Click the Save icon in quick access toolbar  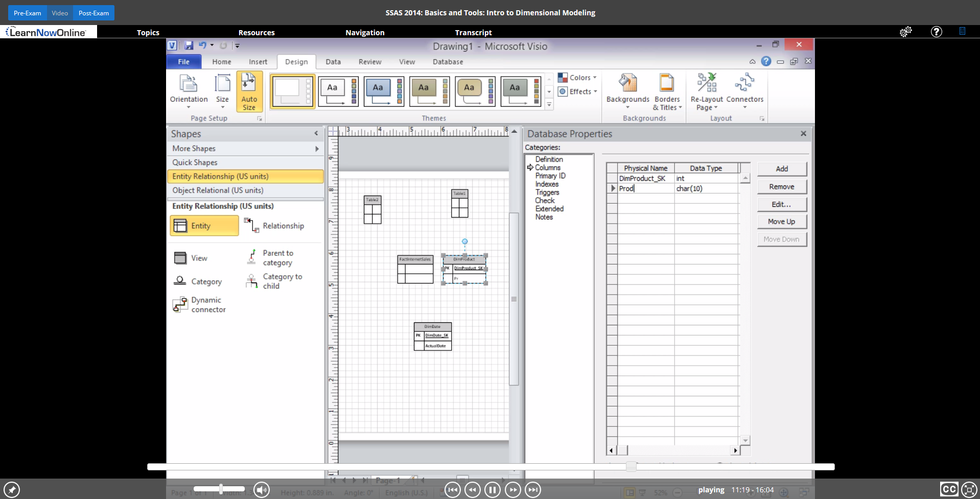click(x=189, y=45)
